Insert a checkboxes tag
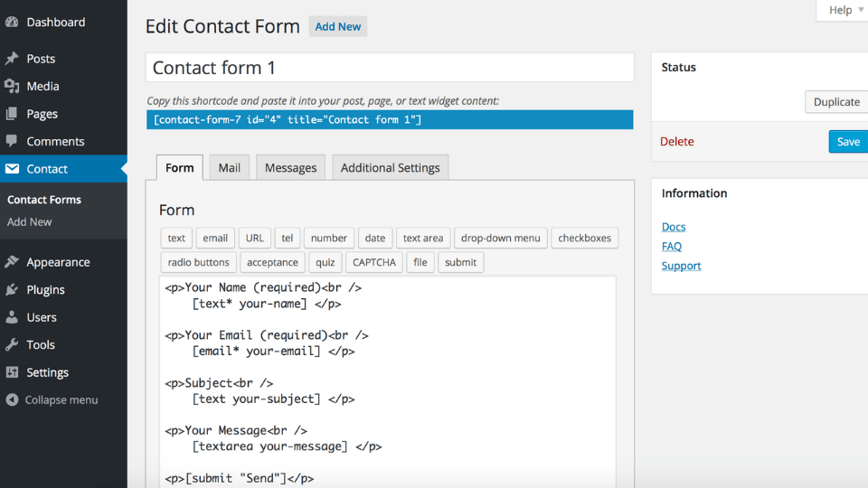Screen dimensions: 868x488 coord(585,238)
